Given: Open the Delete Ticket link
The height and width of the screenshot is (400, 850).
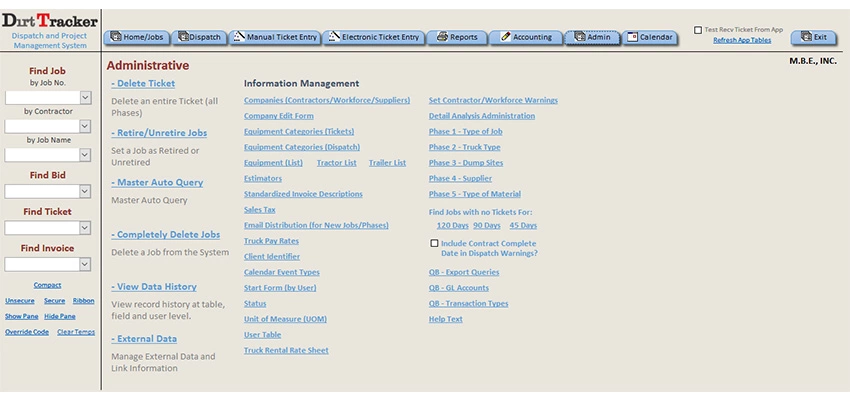Looking at the screenshot, I should tap(143, 83).
